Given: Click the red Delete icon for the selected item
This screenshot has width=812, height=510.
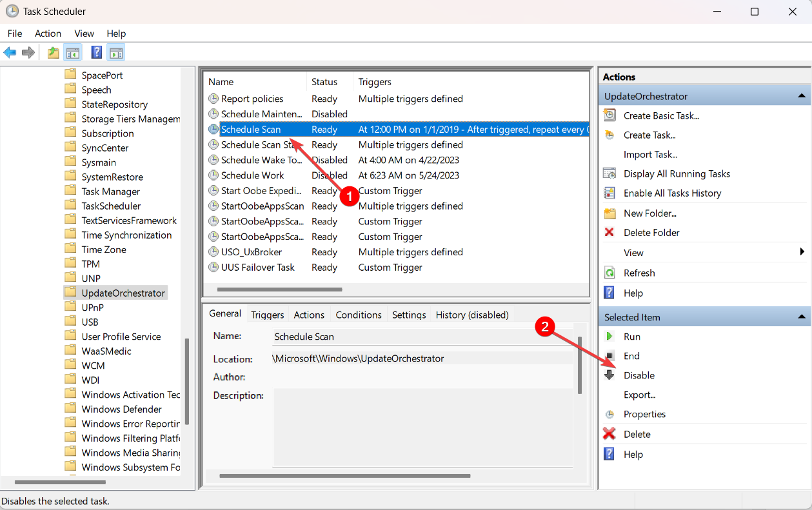Looking at the screenshot, I should click(x=609, y=434).
